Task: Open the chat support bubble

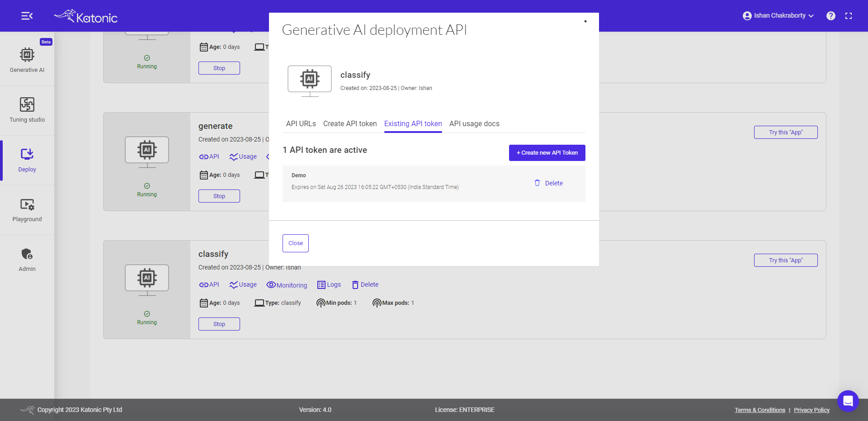Action: [848, 401]
